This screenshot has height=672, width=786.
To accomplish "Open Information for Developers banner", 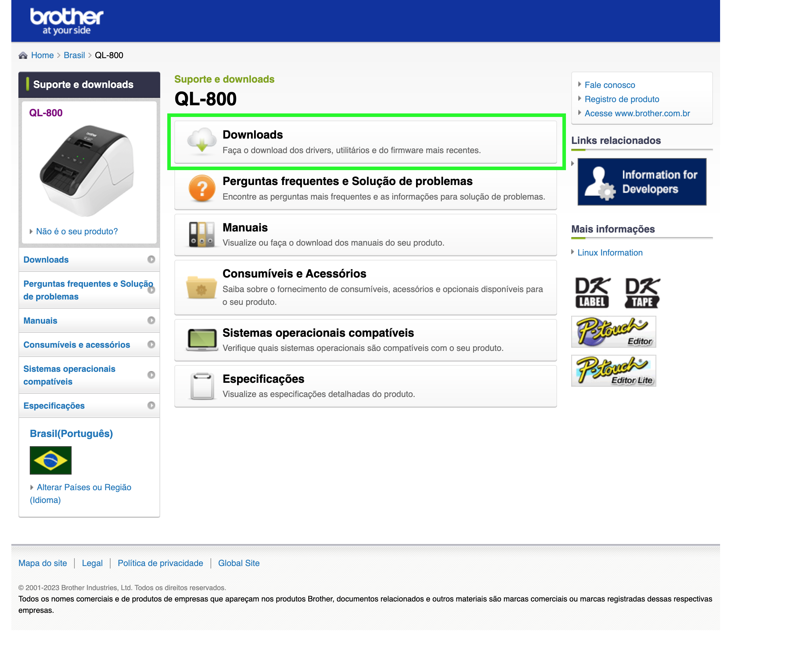I will point(642,182).
